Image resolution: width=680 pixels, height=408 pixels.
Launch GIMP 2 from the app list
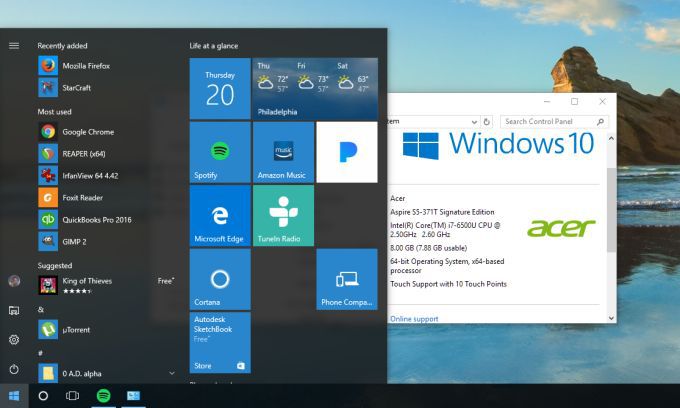click(x=74, y=241)
